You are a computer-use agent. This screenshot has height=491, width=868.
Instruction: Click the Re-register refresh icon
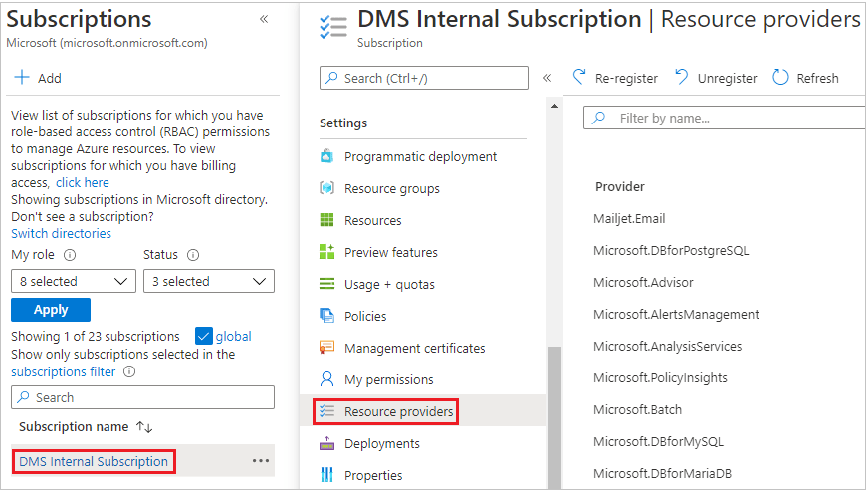tap(579, 78)
